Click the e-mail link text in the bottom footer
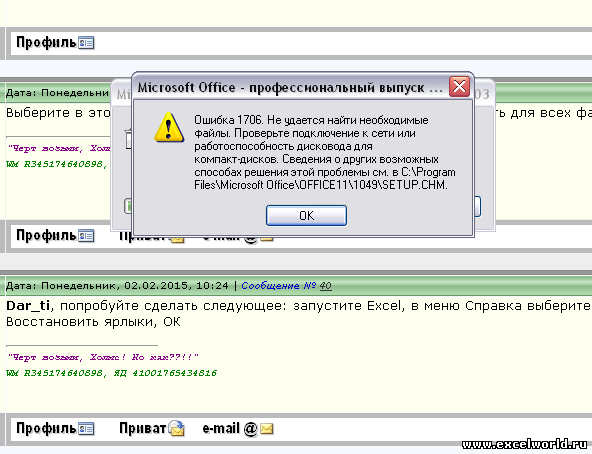Image resolution: width=592 pixels, height=454 pixels. click(221, 428)
